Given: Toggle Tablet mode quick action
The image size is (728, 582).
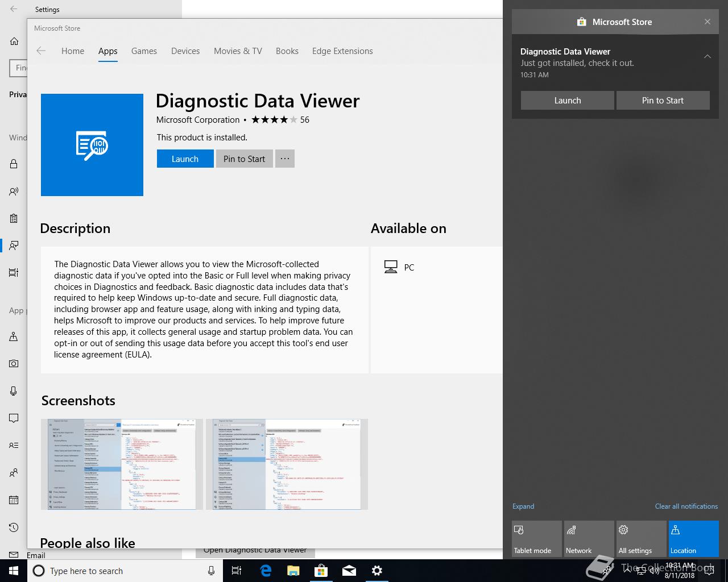Looking at the screenshot, I should 537,539.
